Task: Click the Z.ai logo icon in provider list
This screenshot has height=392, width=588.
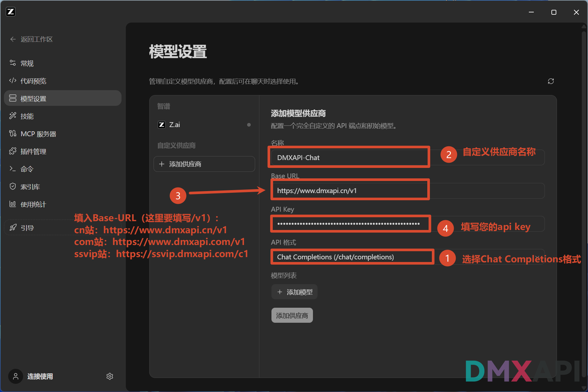Action: pos(162,125)
